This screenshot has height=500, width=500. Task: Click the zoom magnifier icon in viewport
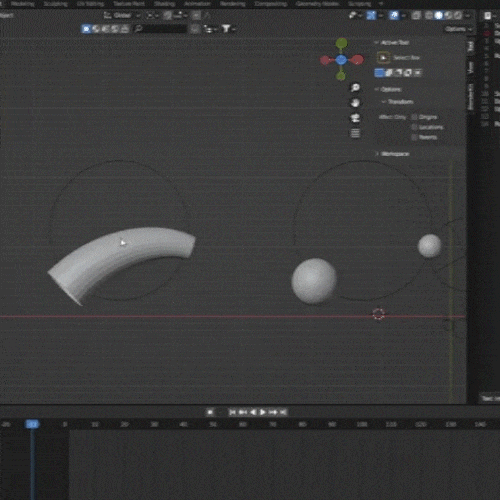[355, 88]
